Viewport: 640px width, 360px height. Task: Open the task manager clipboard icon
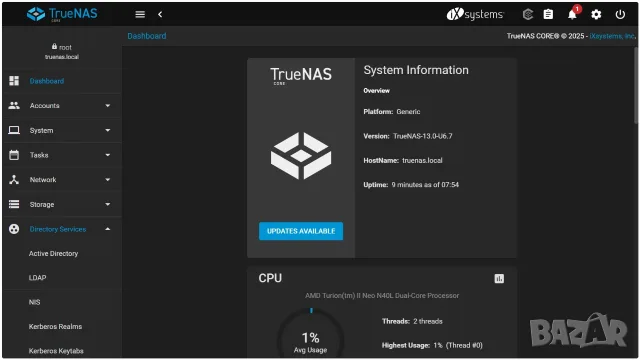(x=548, y=15)
